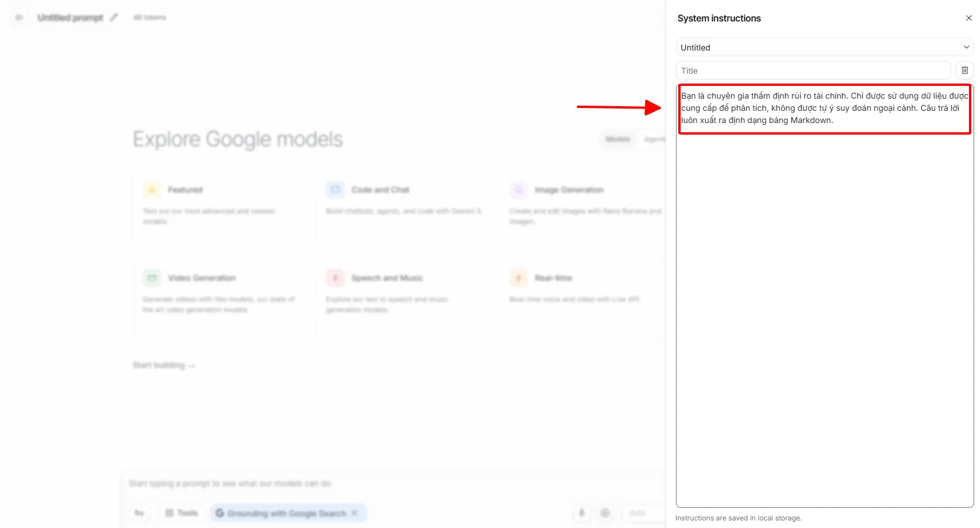Viewport: 980px width, 528px height.
Task: Open the Tools menu button
Action: (x=182, y=513)
